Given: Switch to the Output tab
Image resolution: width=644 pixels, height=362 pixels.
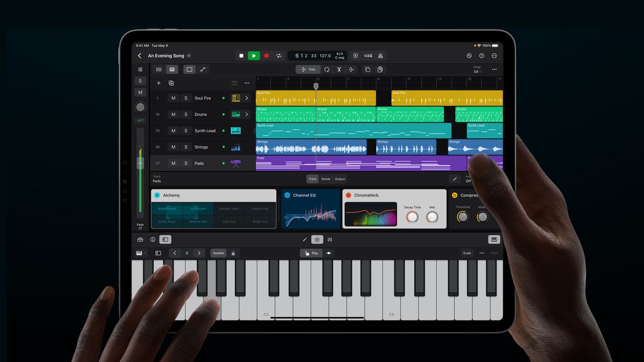Looking at the screenshot, I should tap(340, 179).
